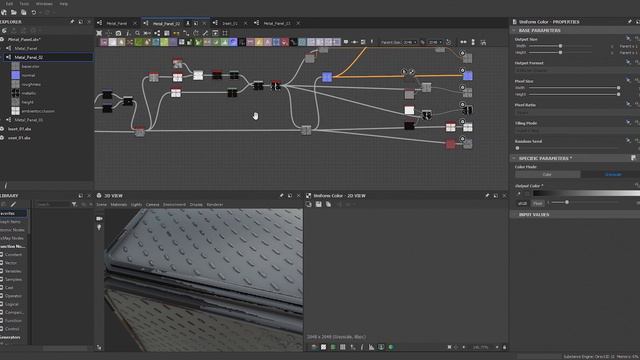Screen dimensions: 640x360
Task: Select Logical category in Library list
Action: (x=12, y=304)
